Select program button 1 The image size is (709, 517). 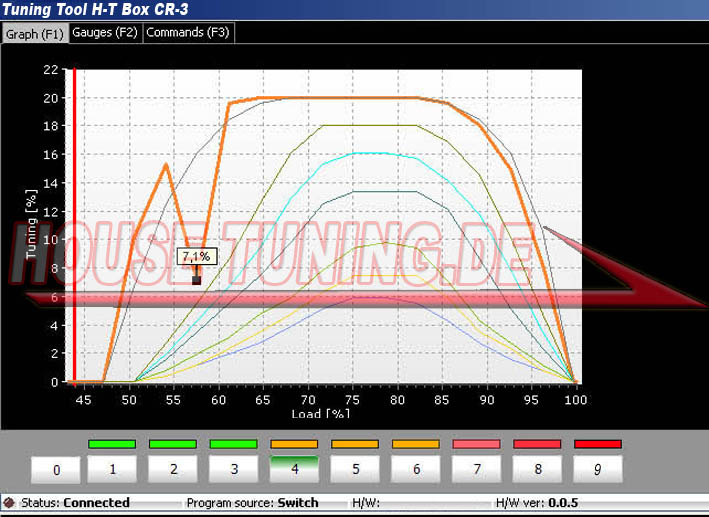(112, 468)
